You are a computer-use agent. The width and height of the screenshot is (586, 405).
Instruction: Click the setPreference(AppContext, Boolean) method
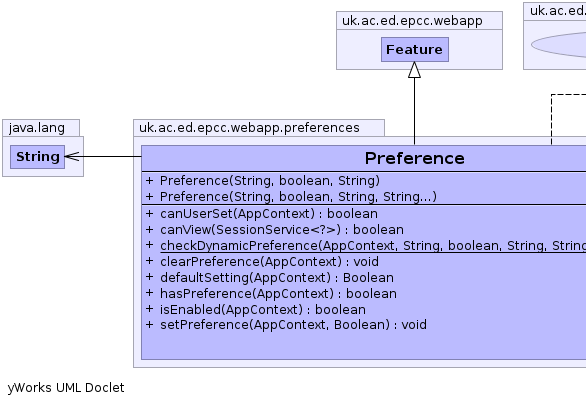[293, 325]
